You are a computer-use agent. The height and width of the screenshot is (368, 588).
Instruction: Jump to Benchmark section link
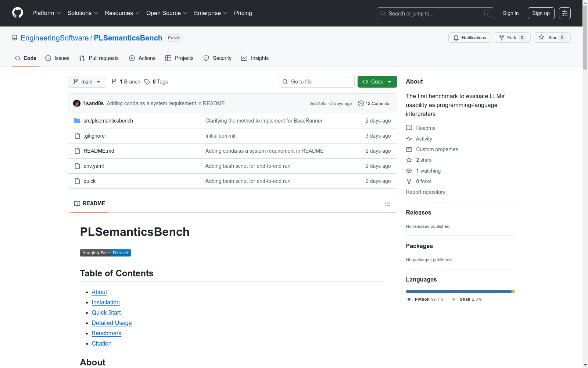pyautogui.click(x=107, y=333)
